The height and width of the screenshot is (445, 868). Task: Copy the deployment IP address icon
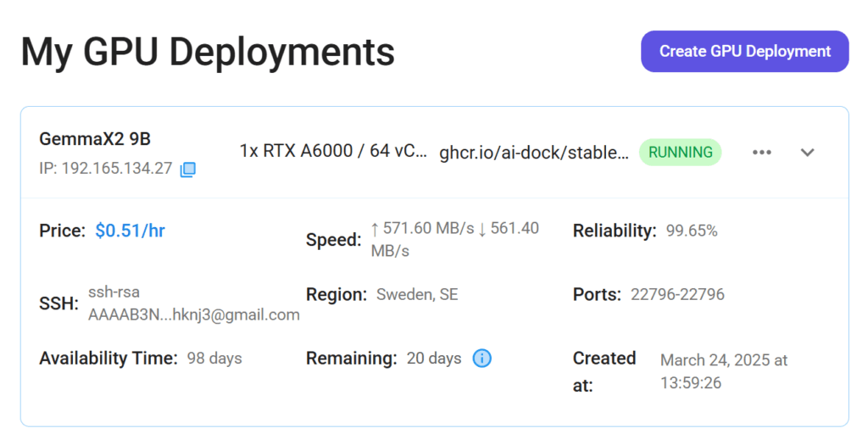coord(188,169)
